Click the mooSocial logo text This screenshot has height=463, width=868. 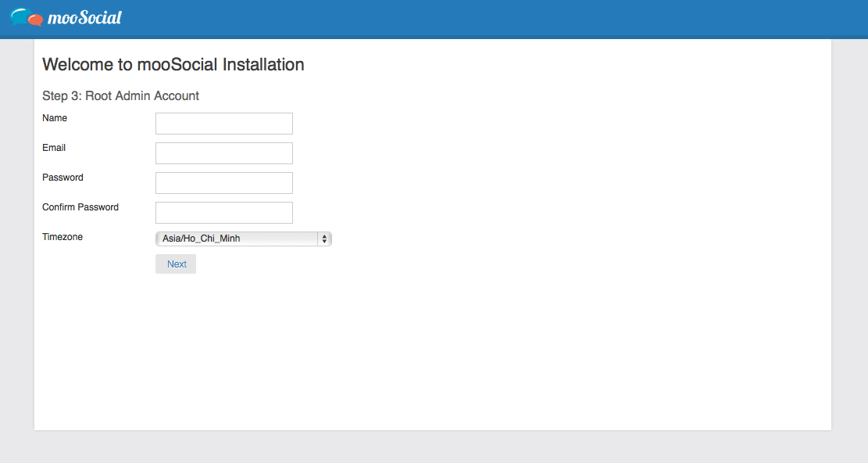pyautogui.click(x=84, y=17)
